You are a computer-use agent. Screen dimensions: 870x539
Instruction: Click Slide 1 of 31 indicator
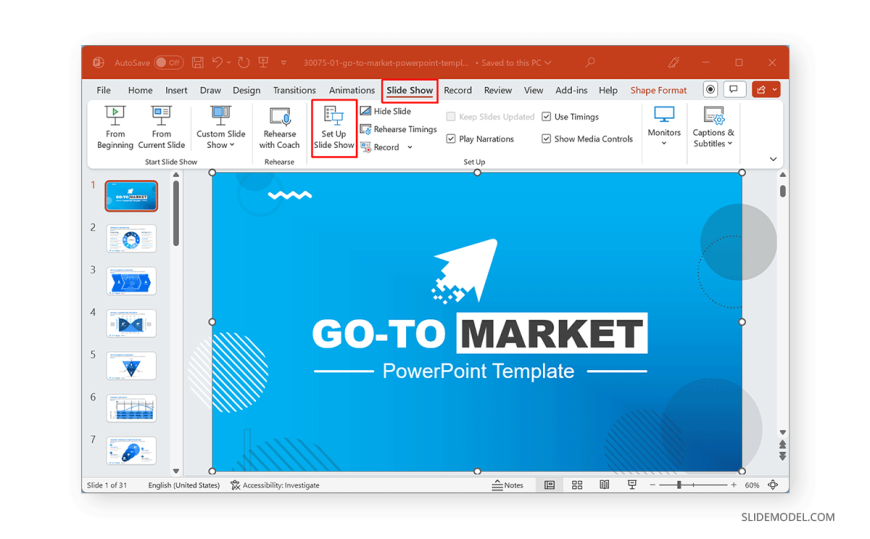(107, 485)
